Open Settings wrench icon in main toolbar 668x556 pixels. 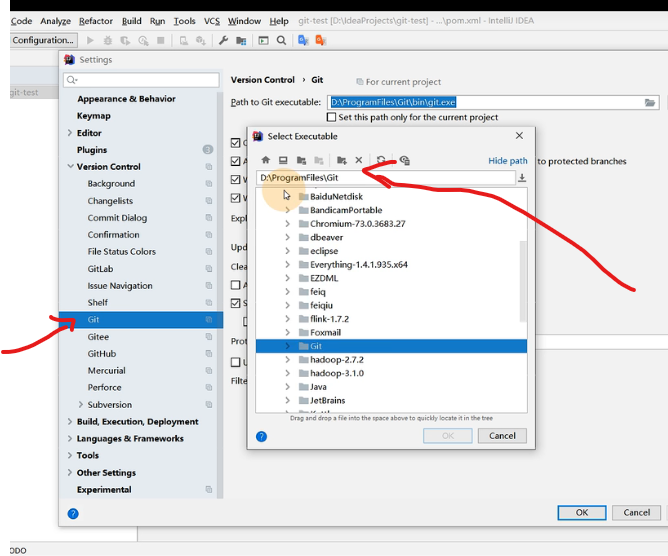click(x=223, y=40)
